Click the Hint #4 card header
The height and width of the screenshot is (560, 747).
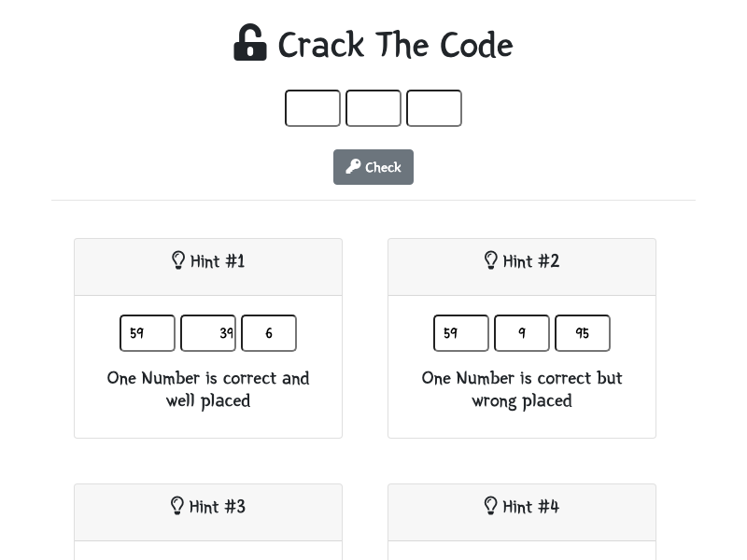point(522,511)
